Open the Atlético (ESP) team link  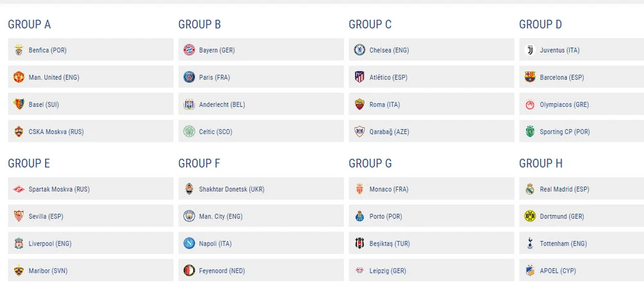[389, 77]
